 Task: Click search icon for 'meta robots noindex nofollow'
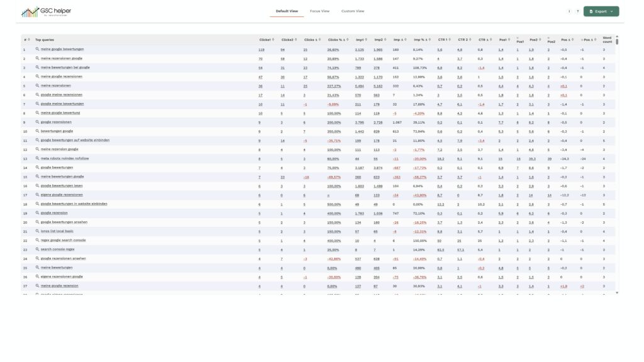click(37, 158)
